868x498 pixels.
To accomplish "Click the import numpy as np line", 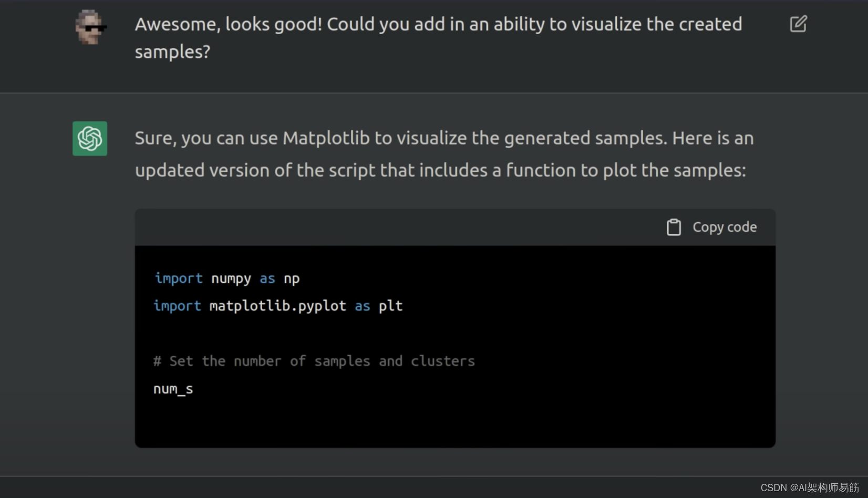I will tap(226, 278).
